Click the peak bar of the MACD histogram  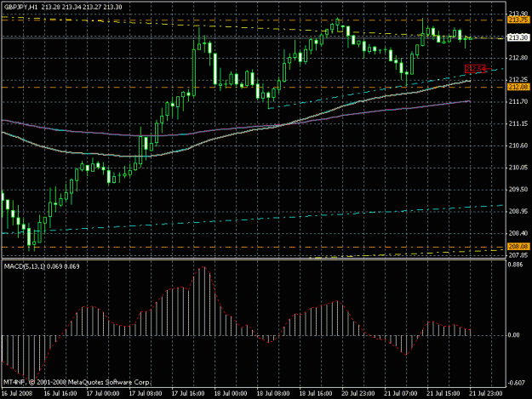click(x=203, y=301)
